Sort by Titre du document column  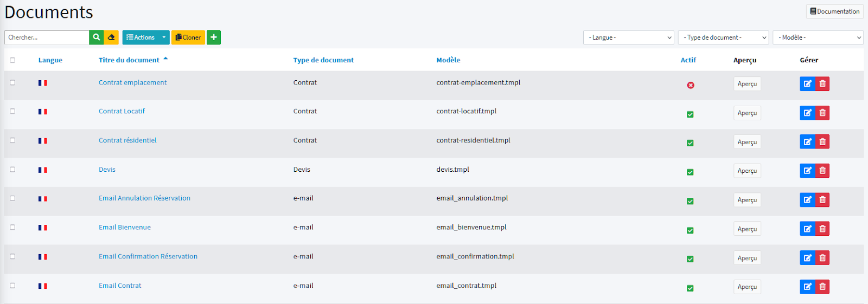(x=129, y=60)
